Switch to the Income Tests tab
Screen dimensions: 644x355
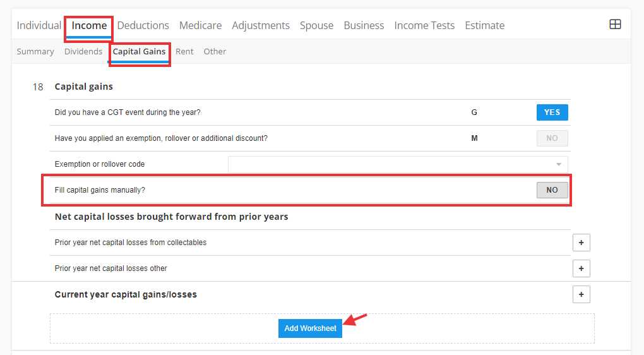(x=424, y=25)
